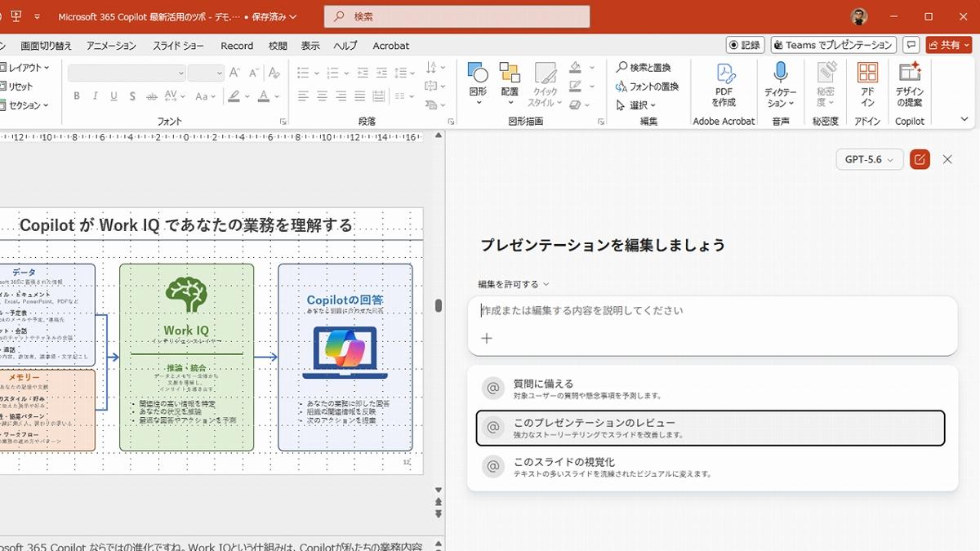Start a new Copilot chat
980x551 pixels.
pos(920,159)
